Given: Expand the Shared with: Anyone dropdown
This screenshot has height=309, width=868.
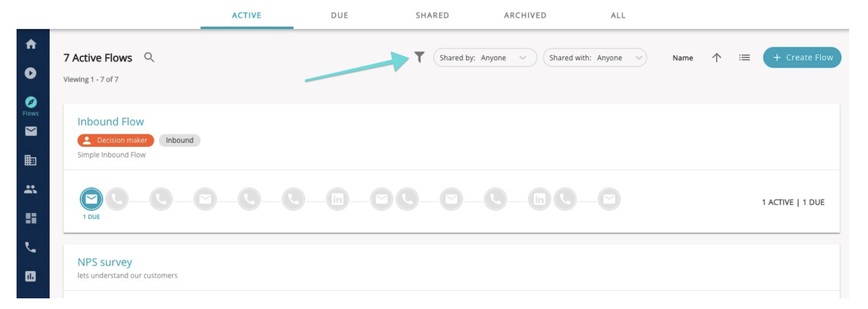Looking at the screenshot, I should 595,57.
